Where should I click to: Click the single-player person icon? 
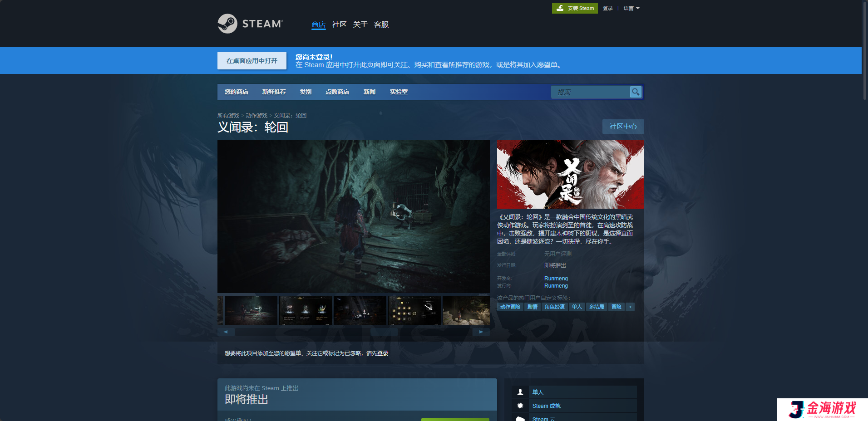pyautogui.click(x=520, y=392)
